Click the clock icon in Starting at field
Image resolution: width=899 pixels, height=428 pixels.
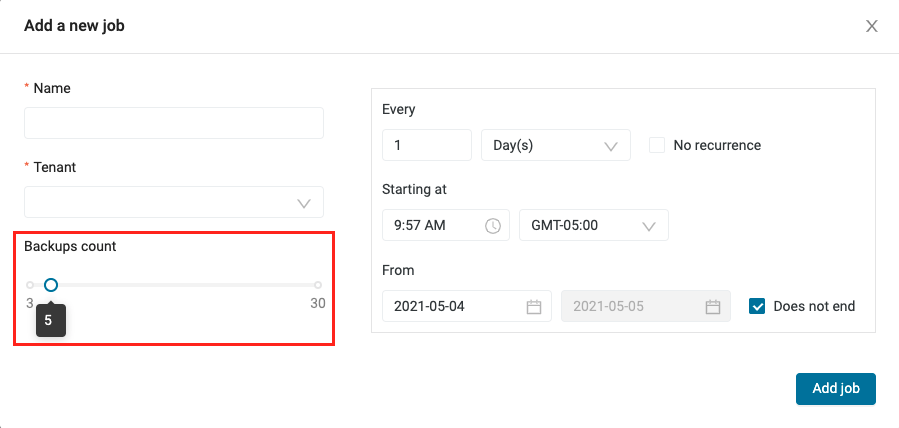pyautogui.click(x=492, y=226)
